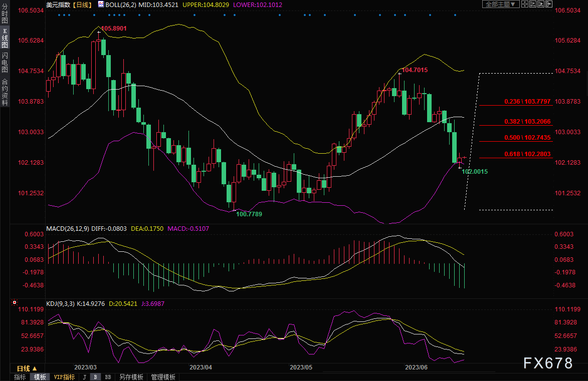Click the crosshair cursor icon
Screen dimensions: 588x381
pyautogui.click(x=525, y=4)
